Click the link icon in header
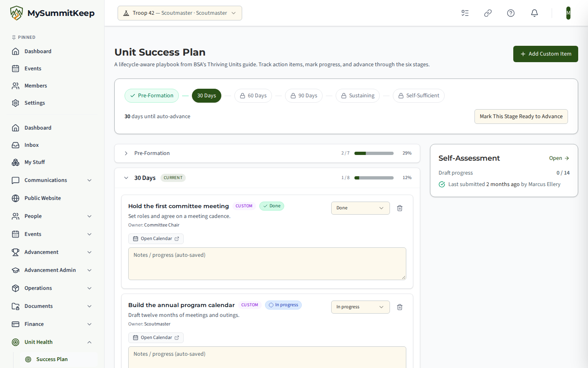Viewport: 588px width, 368px height. point(488,13)
